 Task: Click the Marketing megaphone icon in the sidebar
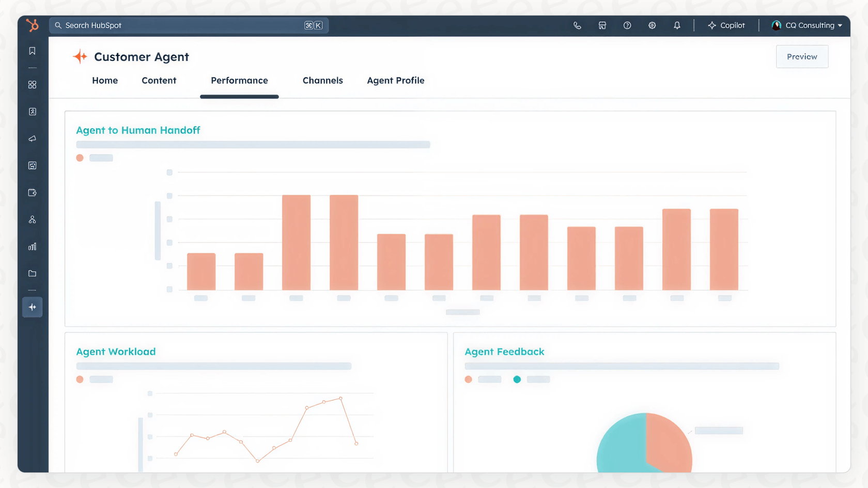click(x=32, y=138)
